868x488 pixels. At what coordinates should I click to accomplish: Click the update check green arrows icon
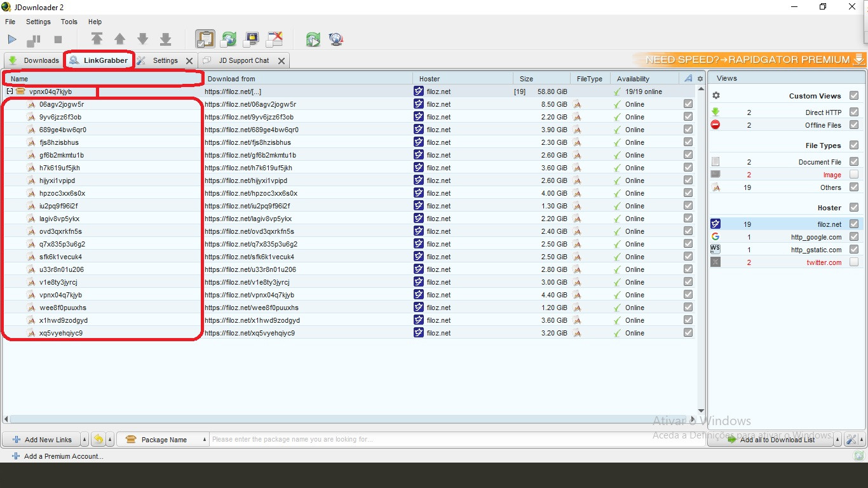(313, 39)
